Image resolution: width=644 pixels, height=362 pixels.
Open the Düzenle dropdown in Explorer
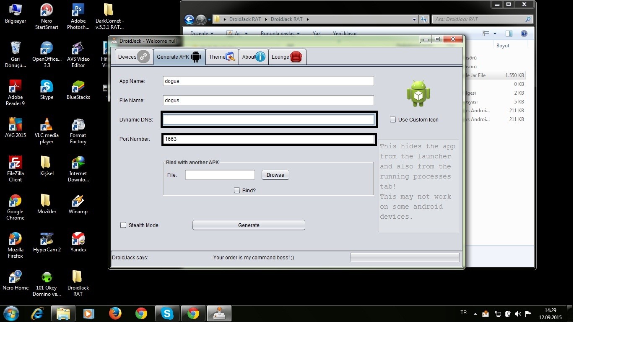pos(202,33)
